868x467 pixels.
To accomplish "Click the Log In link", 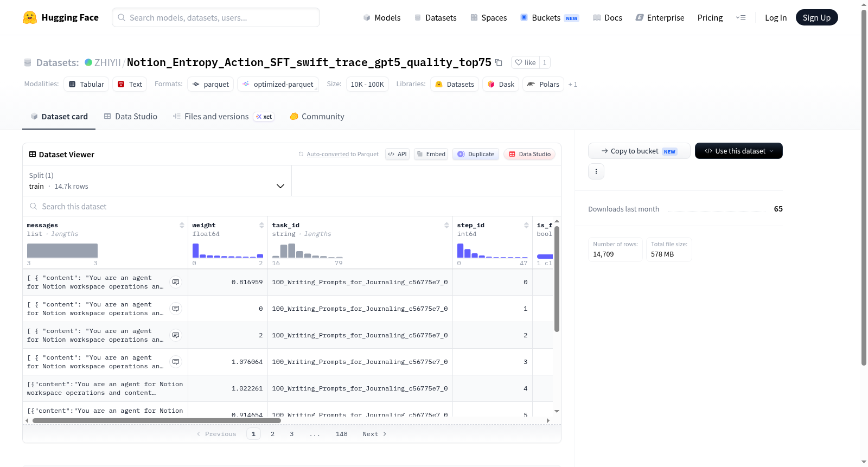I will 776,17.
